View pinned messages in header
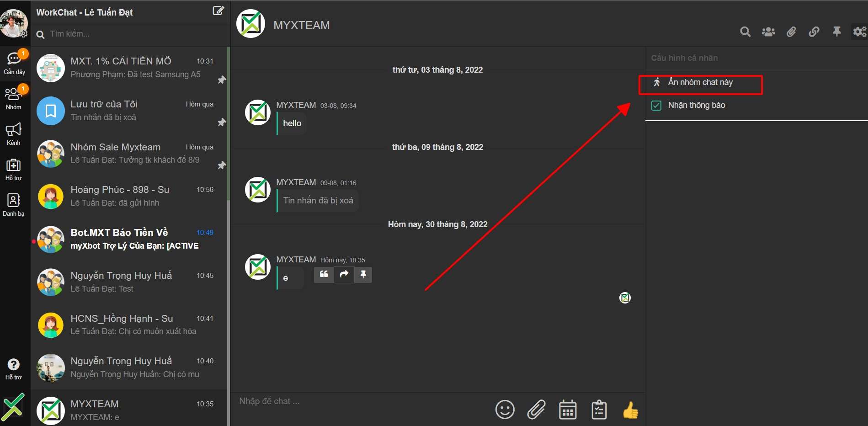 point(836,32)
